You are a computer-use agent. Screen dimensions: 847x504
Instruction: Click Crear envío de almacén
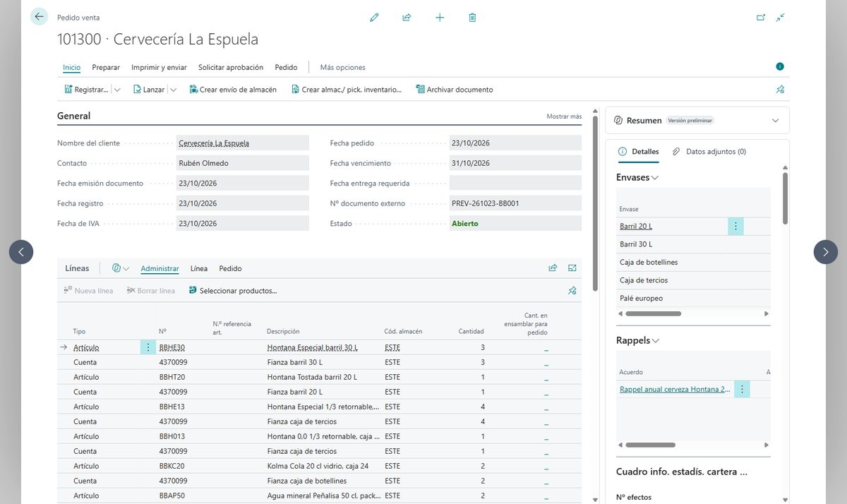[x=232, y=90]
